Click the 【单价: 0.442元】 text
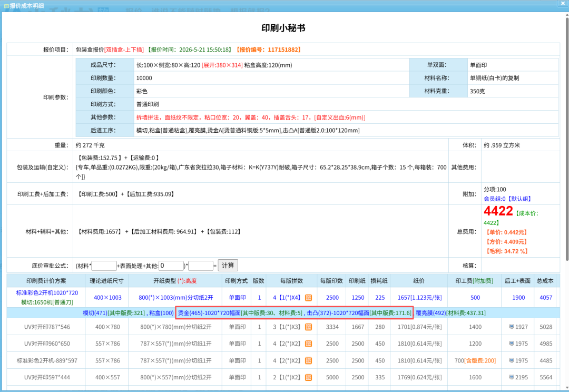The image size is (569, 392). click(506, 232)
